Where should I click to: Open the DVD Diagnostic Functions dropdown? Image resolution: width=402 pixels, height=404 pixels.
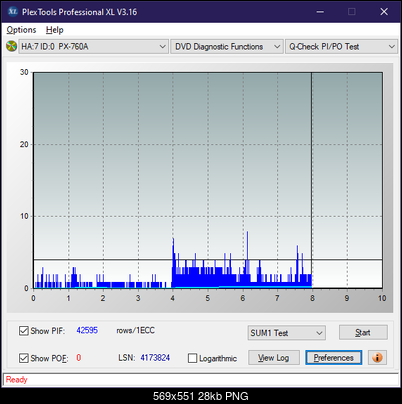click(227, 47)
